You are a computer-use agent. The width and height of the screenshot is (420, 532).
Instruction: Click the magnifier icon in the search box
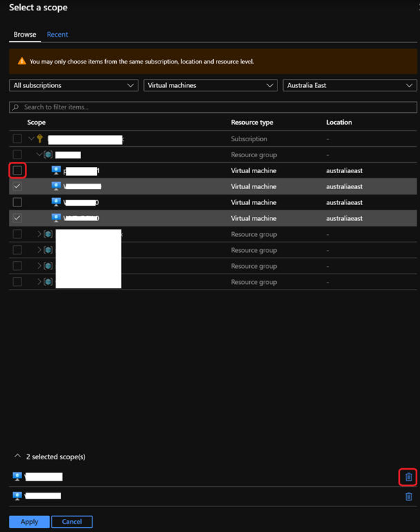click(x=16, y=107)
